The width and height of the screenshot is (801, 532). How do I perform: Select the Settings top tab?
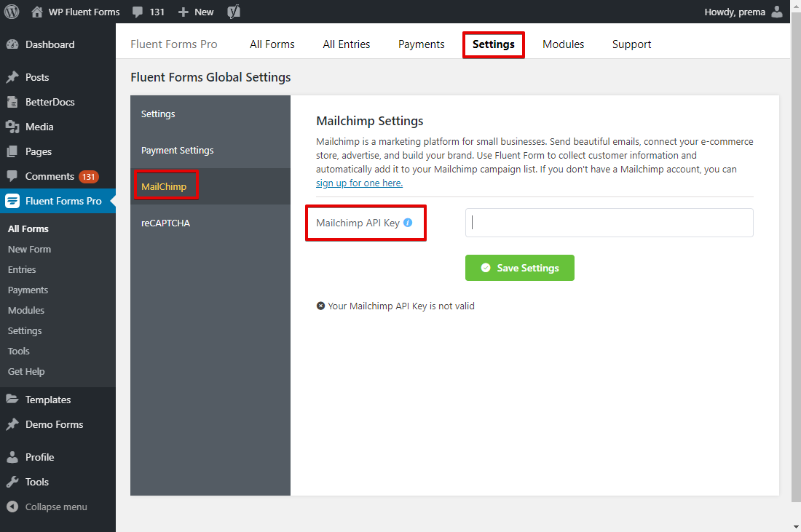(x=494, y=44)
